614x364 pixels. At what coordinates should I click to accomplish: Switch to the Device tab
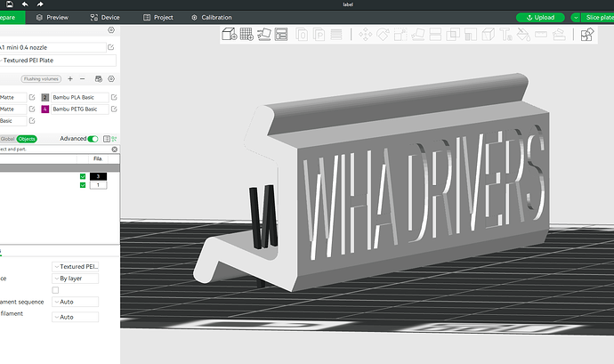click(105, 17)
